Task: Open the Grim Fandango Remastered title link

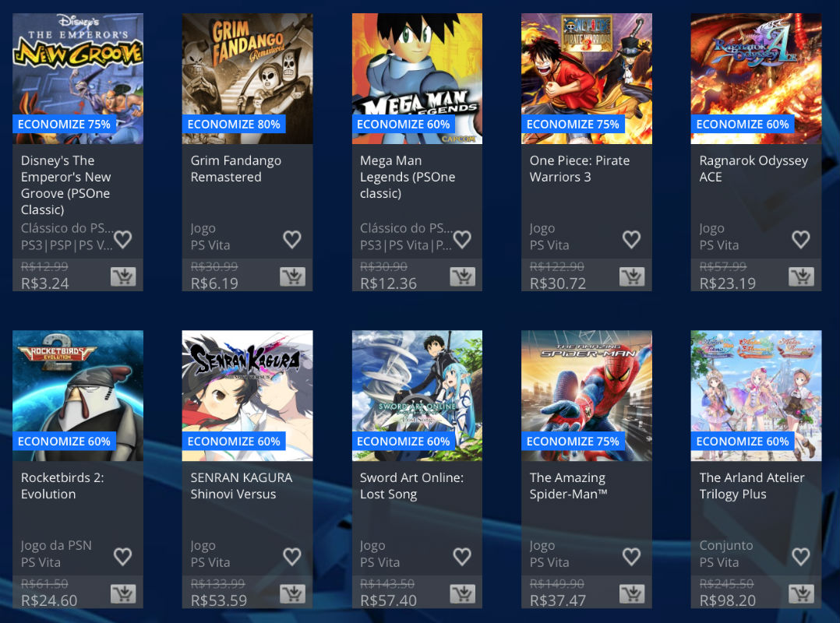Action: (235, 168)
